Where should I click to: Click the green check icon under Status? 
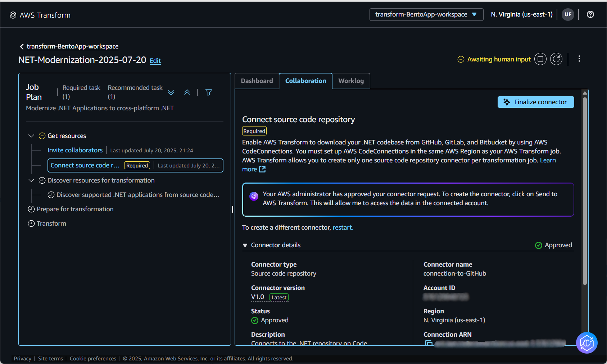pyautogui.click(x=255, y=321)
